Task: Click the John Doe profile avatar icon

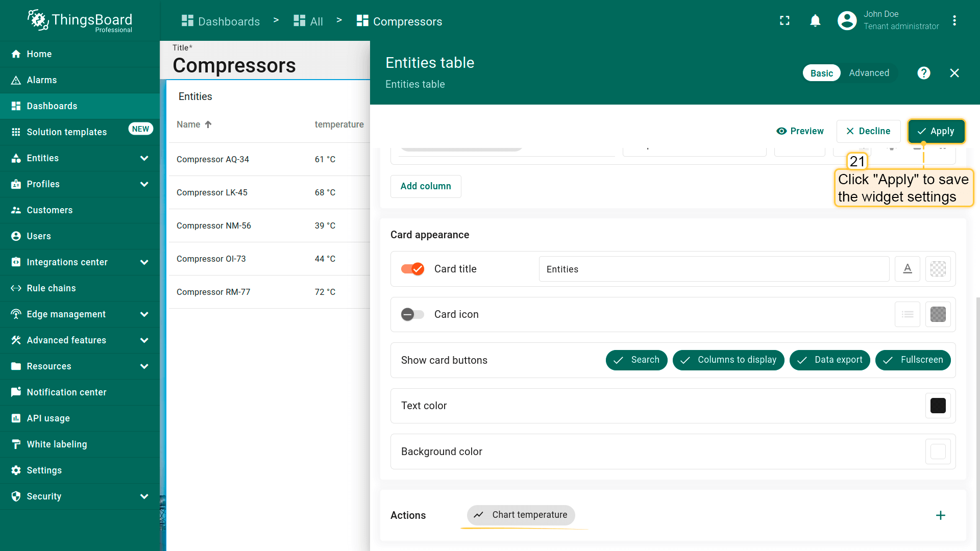Action: [847, 21]
